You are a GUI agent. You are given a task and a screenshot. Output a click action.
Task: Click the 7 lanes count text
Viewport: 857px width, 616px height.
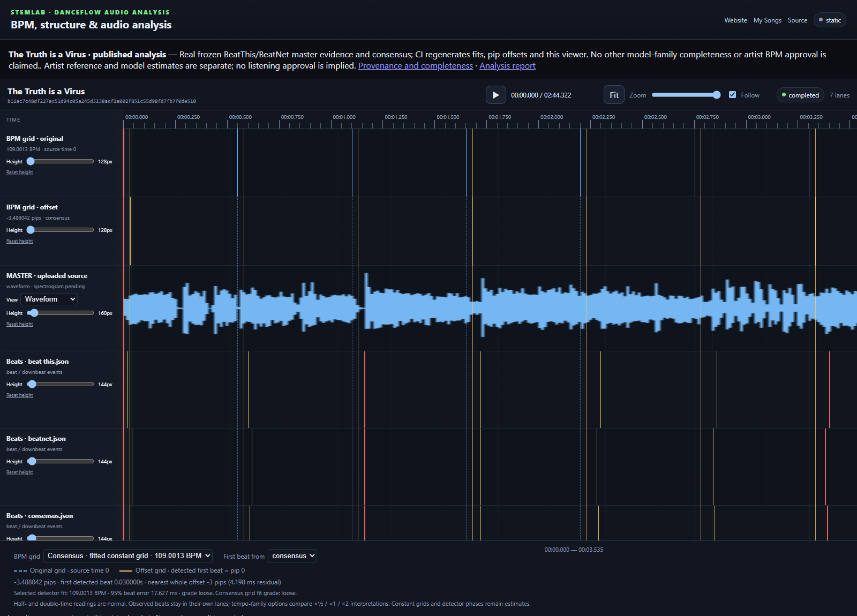click(x=839, y=95)
